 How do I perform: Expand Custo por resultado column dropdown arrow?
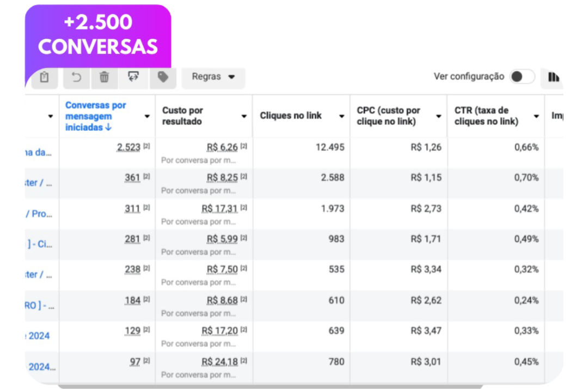[244, 117]
